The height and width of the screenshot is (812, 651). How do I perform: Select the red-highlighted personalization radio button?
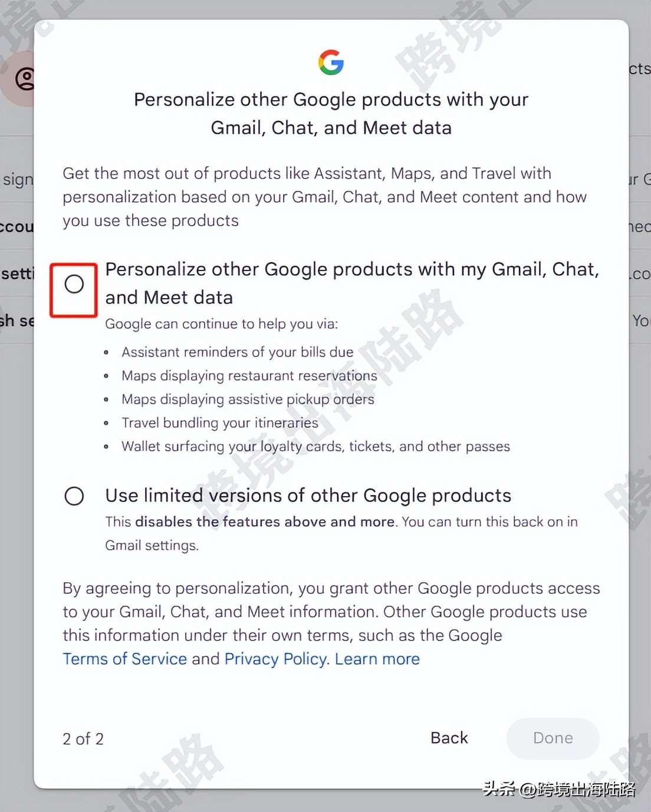point(73,283)
